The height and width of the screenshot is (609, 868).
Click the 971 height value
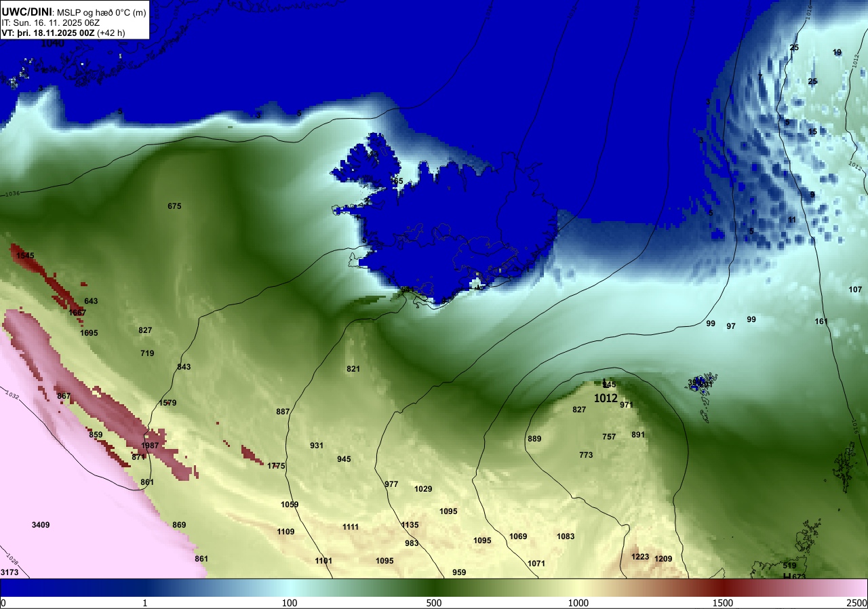[x=626, y=405]
